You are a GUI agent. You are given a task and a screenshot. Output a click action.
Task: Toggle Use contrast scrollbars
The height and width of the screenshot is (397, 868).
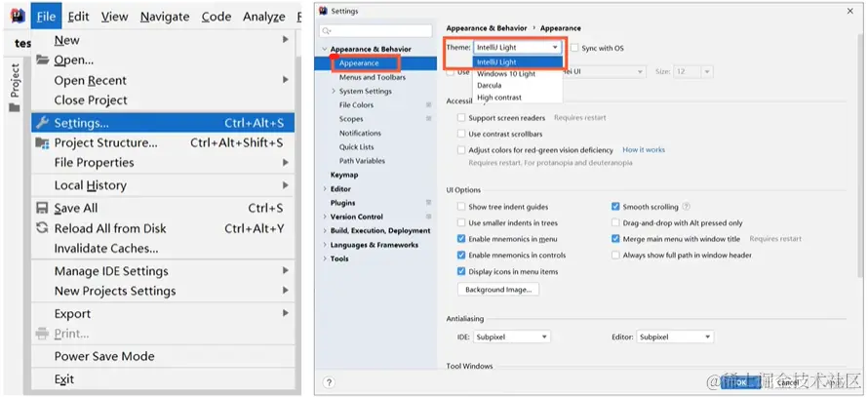click(461, 134)
